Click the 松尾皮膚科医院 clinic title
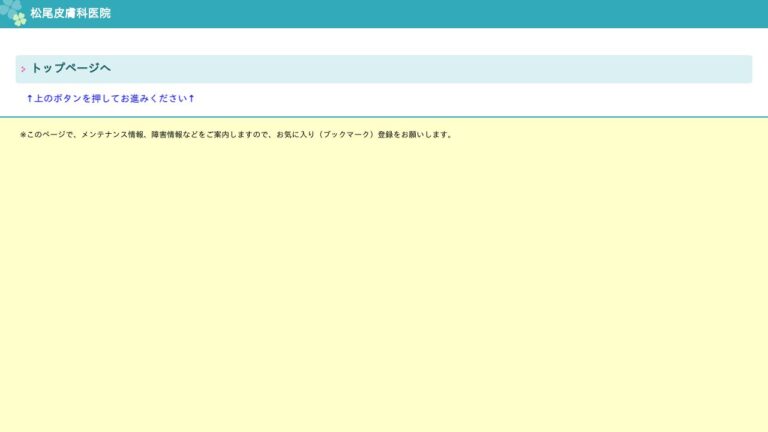Image resolution: width=768 pixels, height=432 pixels. [70, 13]
